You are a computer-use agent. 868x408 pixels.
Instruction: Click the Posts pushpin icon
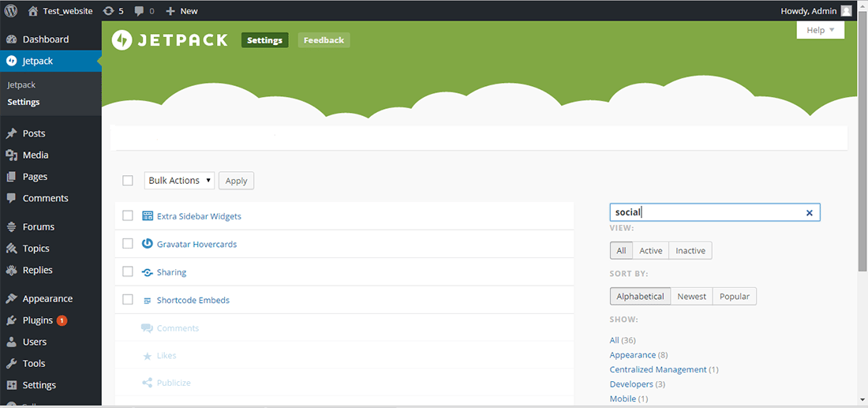[x=11, y=133]
